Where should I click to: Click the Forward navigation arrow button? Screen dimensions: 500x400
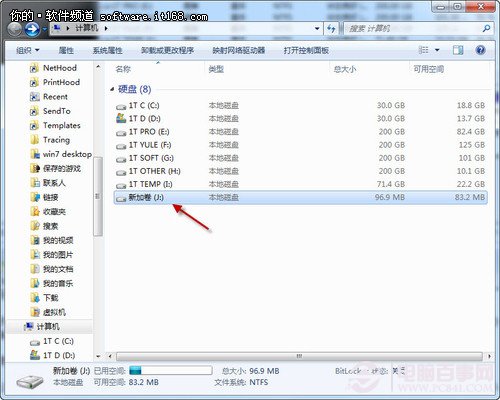(32, 29)
